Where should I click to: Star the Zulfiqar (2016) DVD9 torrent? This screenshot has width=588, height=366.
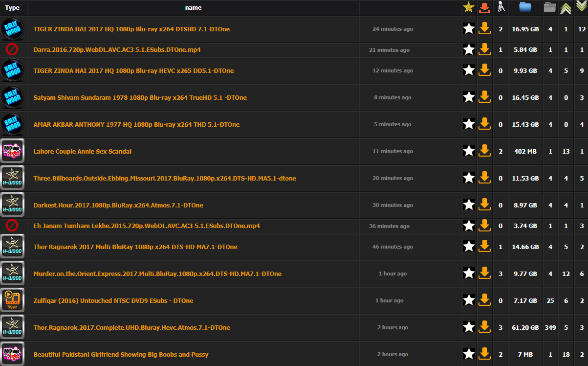(x=469, y=300)
